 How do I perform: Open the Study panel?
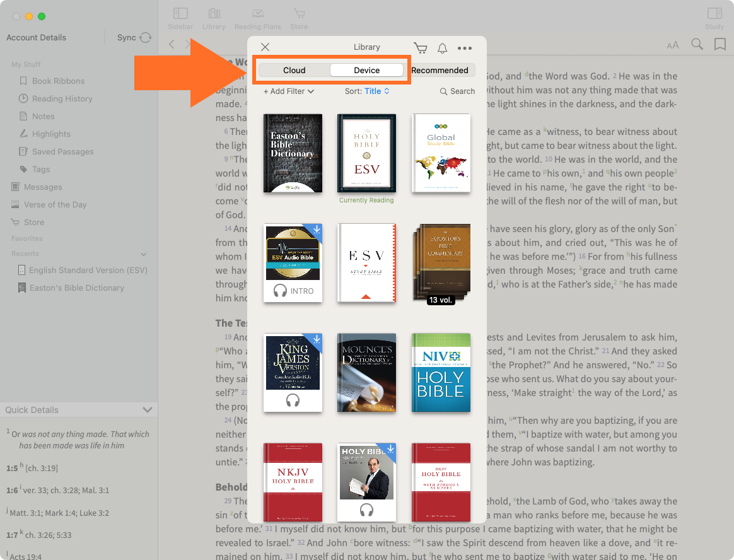[714, 19]
